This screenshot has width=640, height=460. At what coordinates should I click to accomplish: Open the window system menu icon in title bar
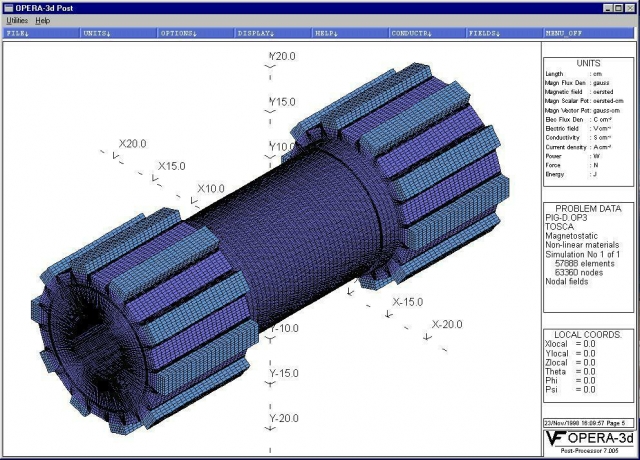[x=8, y=7]
